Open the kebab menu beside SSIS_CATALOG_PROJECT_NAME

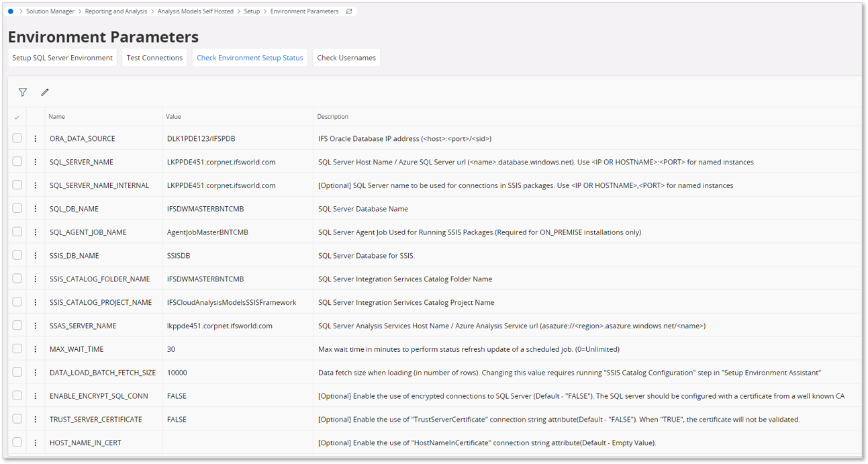[35, 302]
